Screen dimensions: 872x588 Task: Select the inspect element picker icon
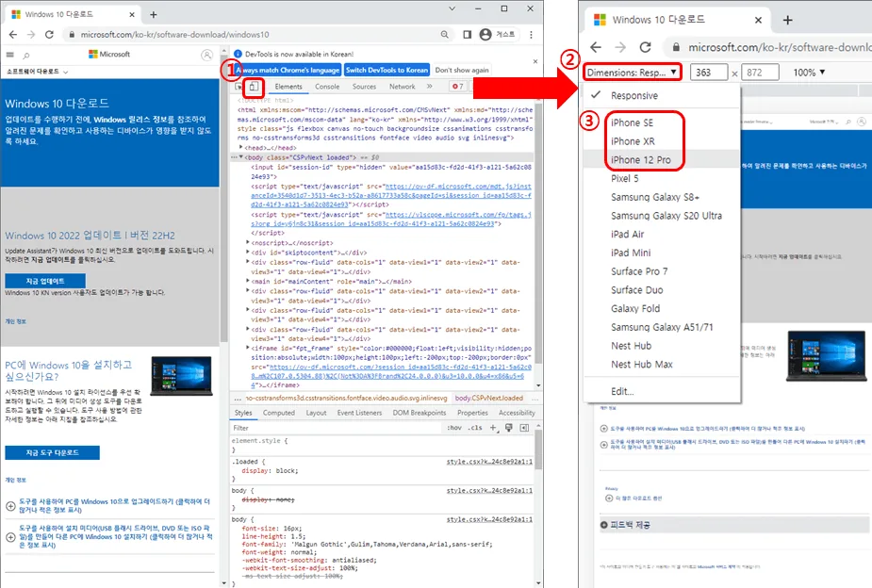[239, 87]
